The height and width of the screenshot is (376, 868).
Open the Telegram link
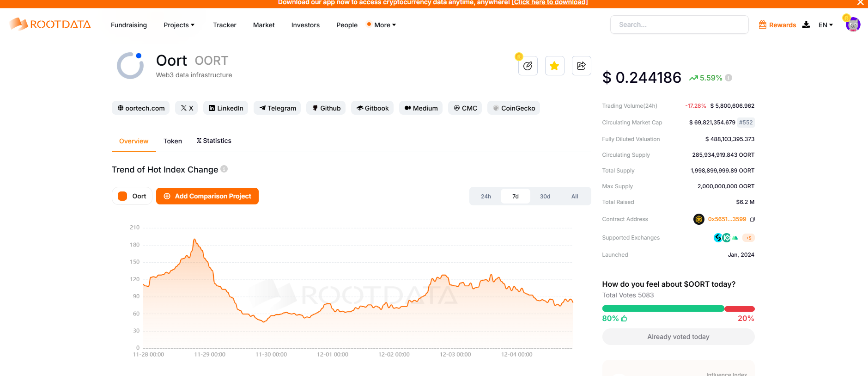(277, 108)
